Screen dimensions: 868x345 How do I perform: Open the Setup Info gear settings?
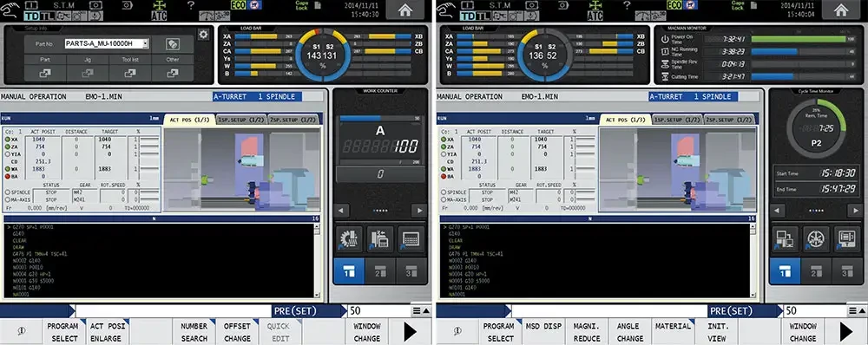203,35
